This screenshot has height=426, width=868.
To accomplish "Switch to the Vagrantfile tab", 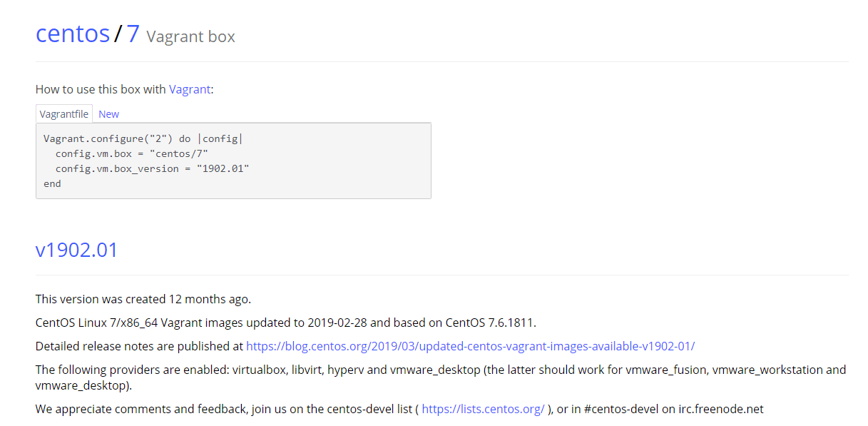I will [64, 114].
